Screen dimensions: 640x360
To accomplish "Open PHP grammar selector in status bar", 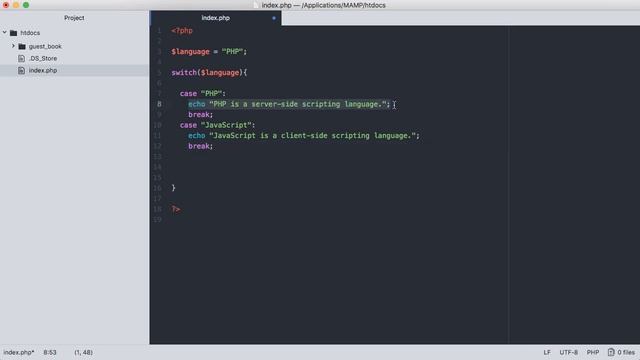I will pos(593,352).
